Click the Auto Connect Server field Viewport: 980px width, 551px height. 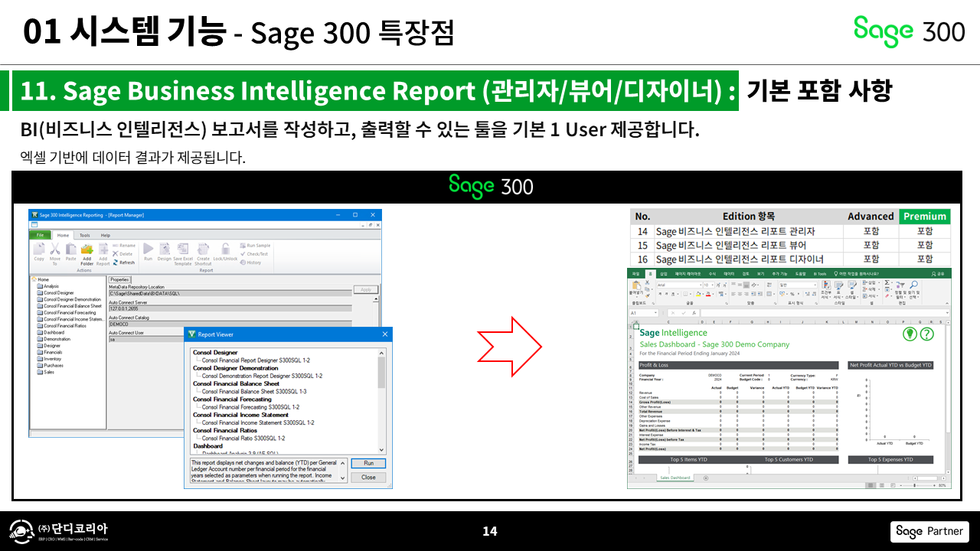[x=229, y=308]
